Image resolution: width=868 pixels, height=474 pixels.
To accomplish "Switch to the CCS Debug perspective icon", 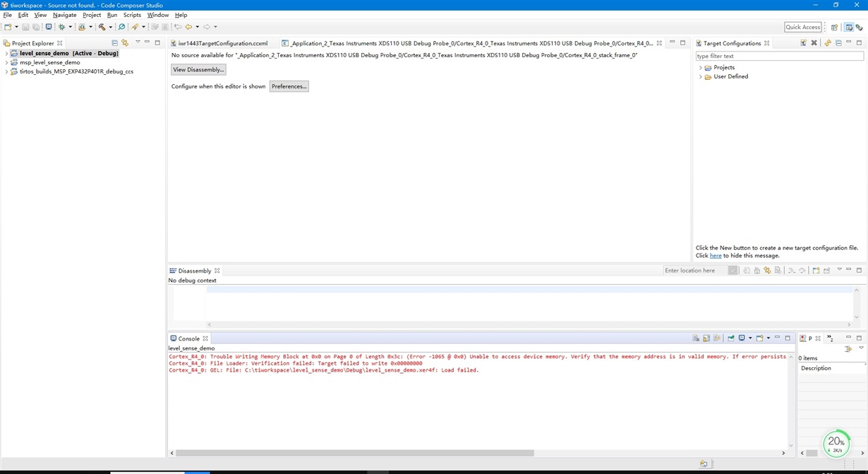I will [860, 27].
